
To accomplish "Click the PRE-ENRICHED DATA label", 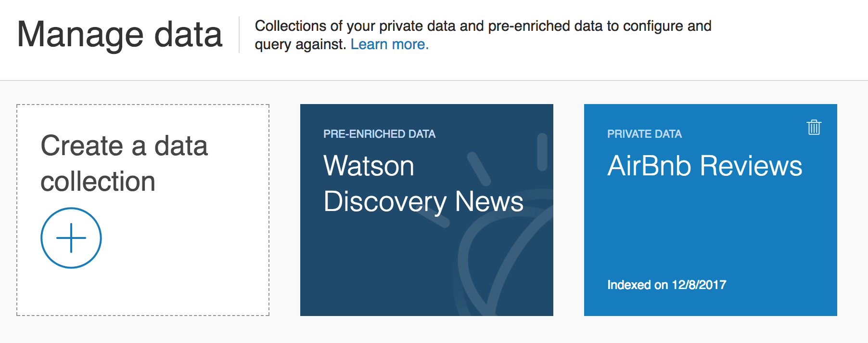I will point(379,134).
